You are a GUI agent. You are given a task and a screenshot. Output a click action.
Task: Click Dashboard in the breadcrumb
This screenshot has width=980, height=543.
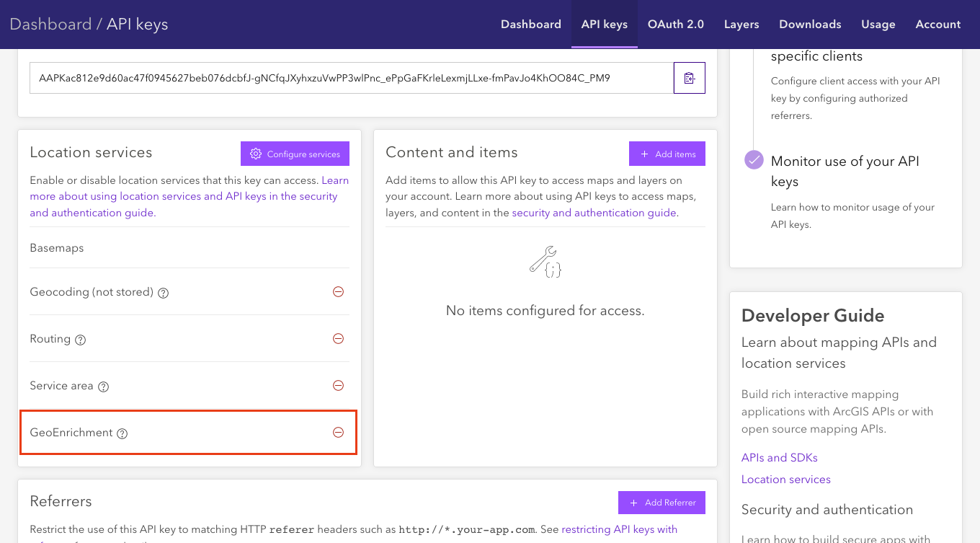tap(50, 24)
